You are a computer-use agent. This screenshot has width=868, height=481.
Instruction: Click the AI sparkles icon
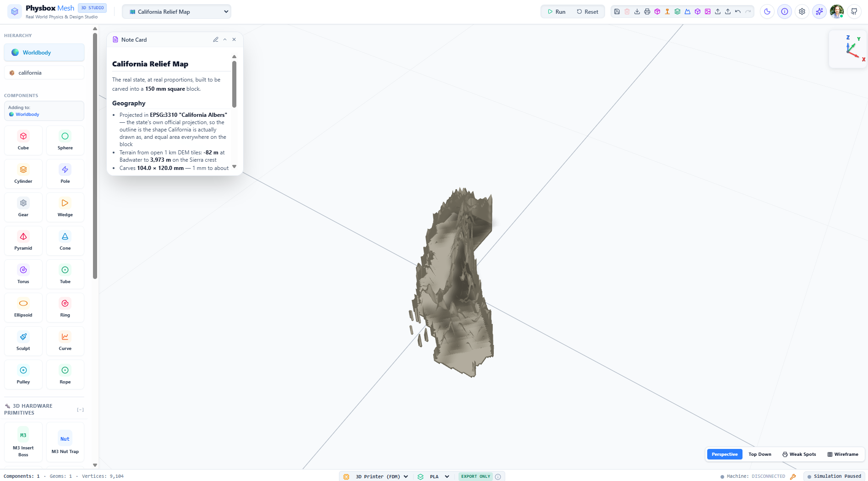[x=819, y=11]
